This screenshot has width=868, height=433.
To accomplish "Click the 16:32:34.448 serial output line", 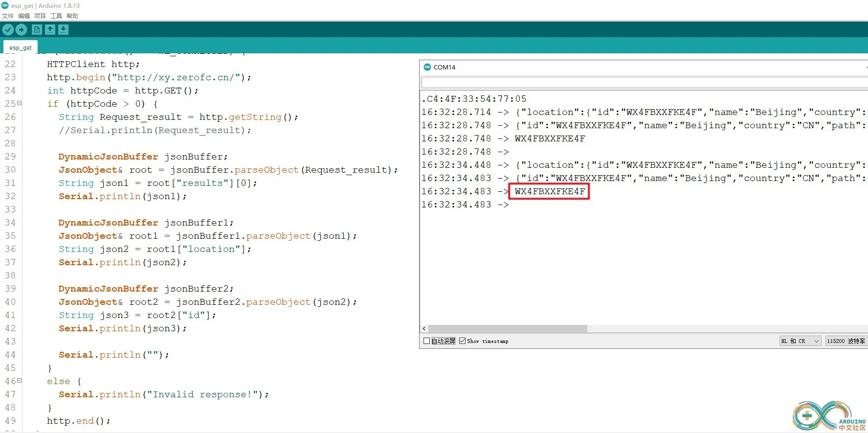I will pyautogui.click(x=645, y=165).
